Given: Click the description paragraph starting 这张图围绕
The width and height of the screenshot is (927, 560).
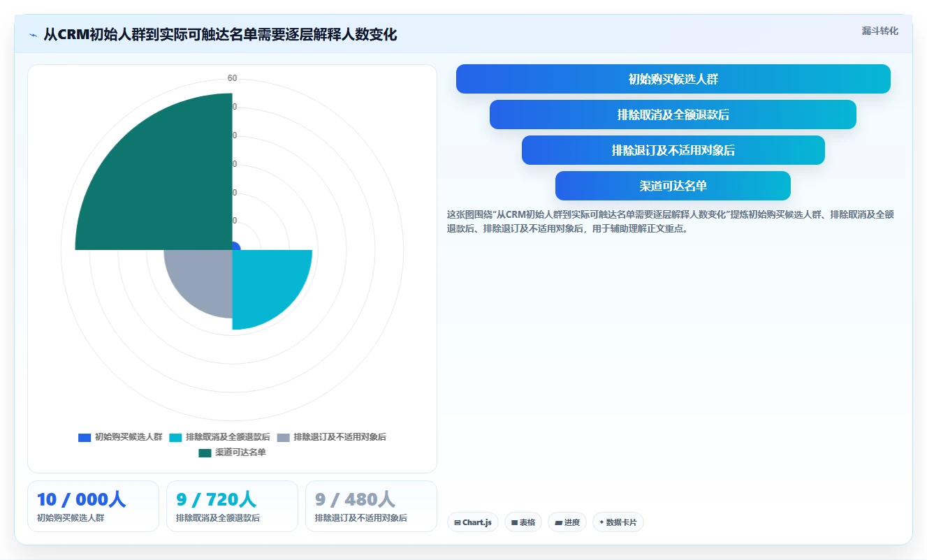Looking at the screenshot, I should tap(671, 221).
